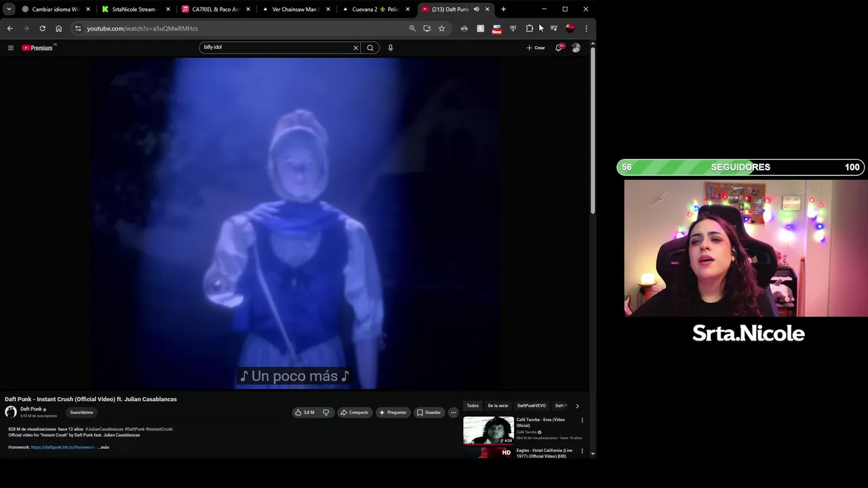868x488 pixels.
Task: Open the incognito-glasses extension icon
Action: [x=464, y=28]
